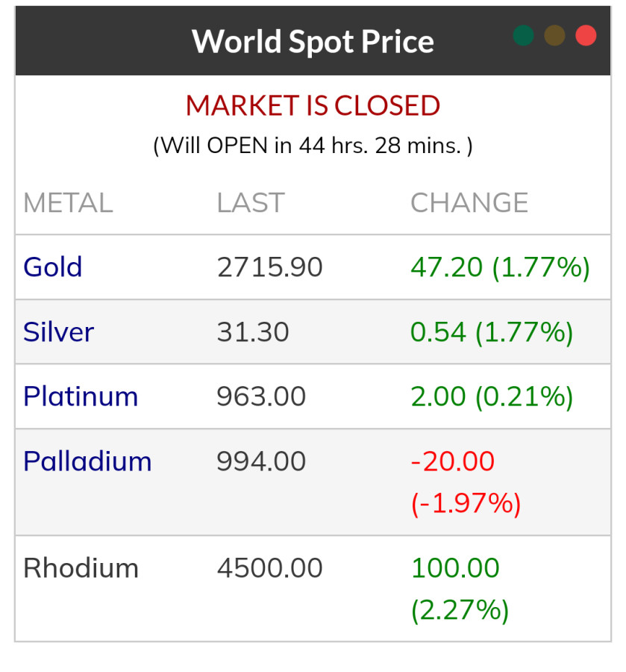Open the Gold metal link

point(53,267)
